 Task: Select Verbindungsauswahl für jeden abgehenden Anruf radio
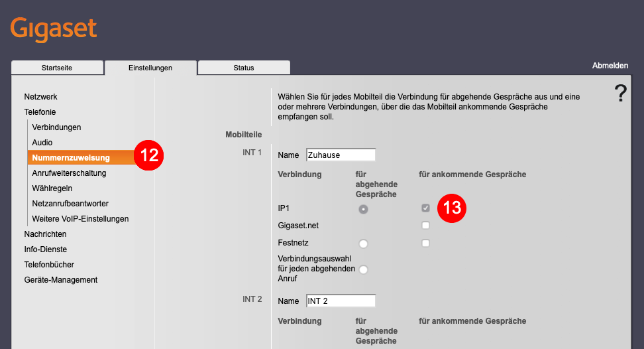point(363,269)
